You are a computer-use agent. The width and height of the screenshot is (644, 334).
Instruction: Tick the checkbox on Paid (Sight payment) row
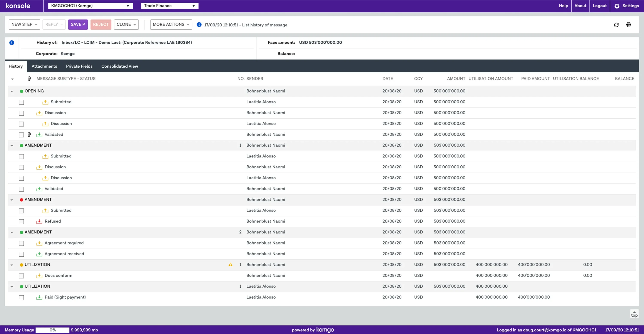coord(21,298)
